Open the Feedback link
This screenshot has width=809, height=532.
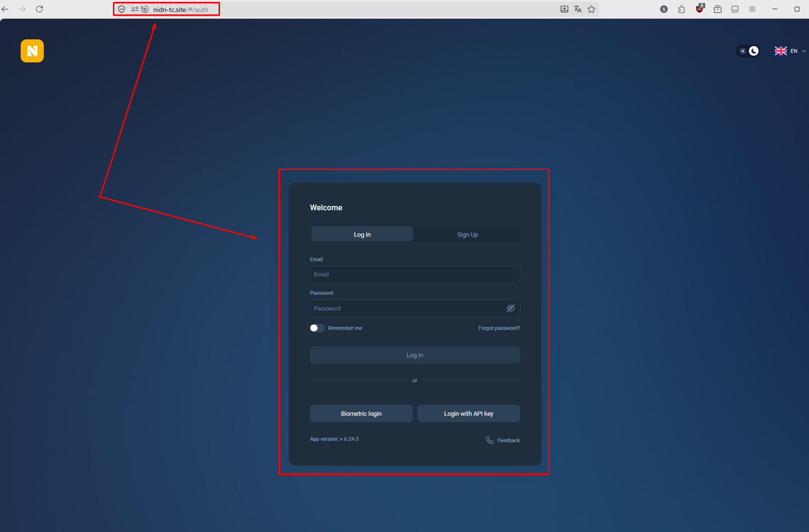click(x=509, y=440)
